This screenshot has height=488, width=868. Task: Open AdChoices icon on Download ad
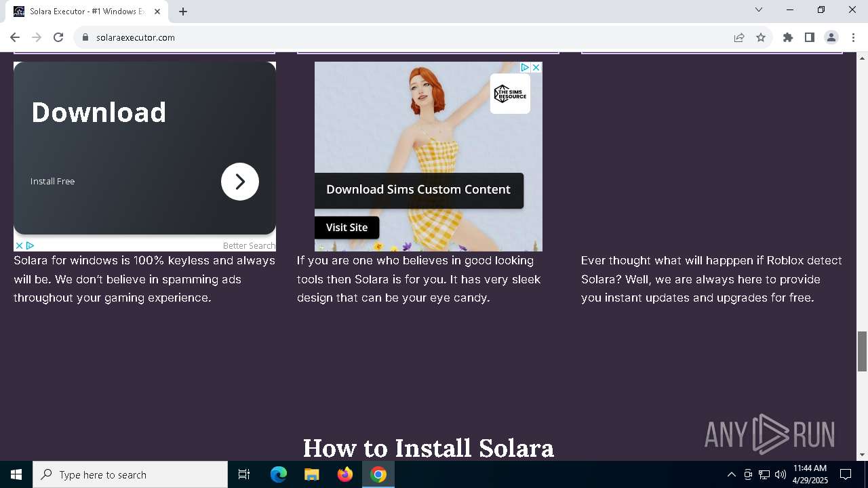30,245
